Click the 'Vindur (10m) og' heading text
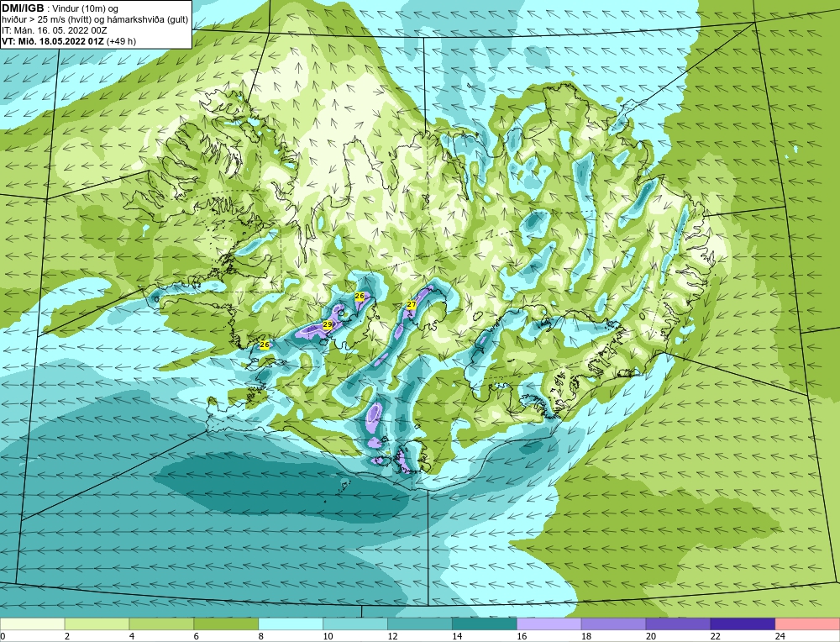The height and width of the screenshot is (642, 840). coord(85,8)
